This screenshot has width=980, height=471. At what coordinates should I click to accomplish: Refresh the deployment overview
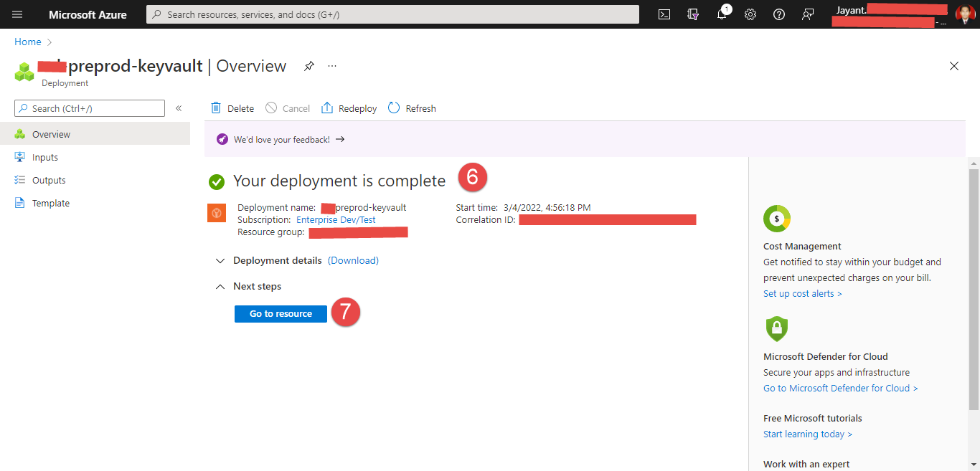412,108
